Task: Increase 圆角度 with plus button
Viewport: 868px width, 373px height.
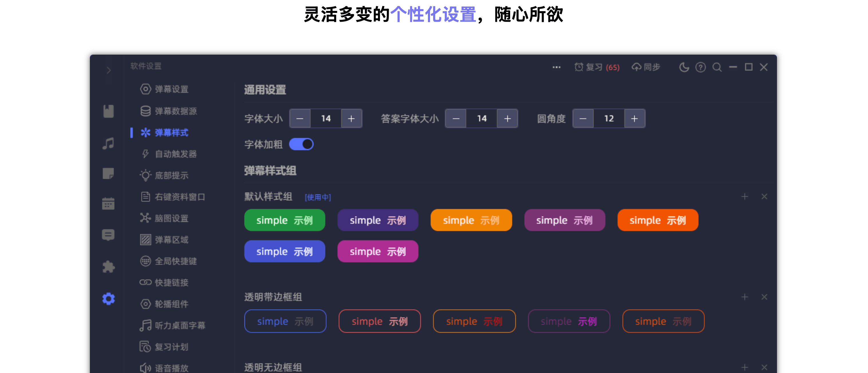Action: 634,118
